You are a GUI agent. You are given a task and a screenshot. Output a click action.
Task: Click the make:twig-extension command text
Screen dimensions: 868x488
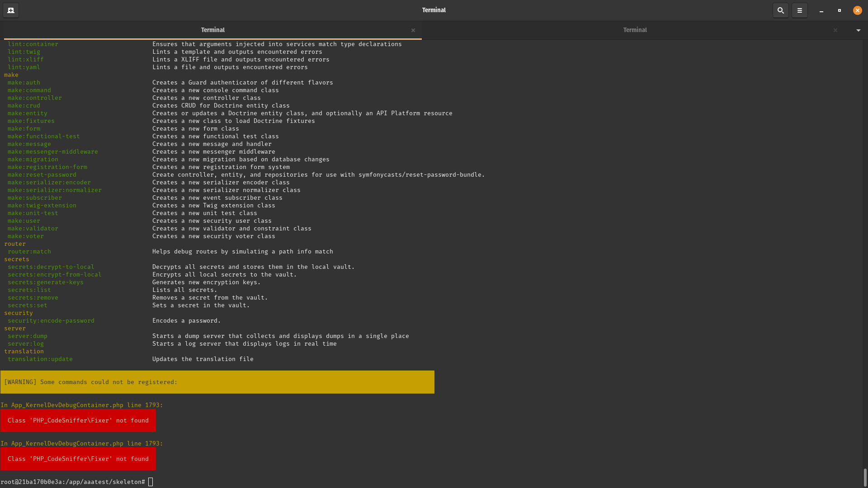pyautogui.click(x=42, y=205)
